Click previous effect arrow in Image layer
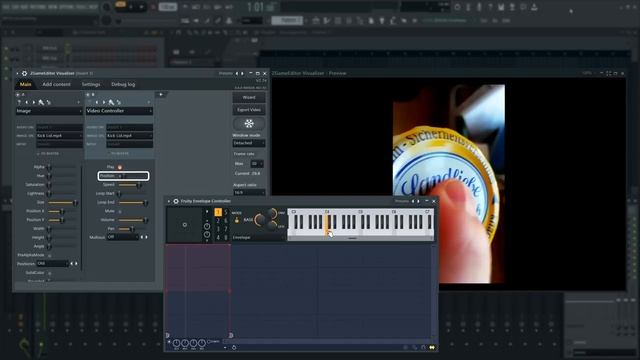The height and width of the screenshot is (360, 640). [x=27, y=102]
